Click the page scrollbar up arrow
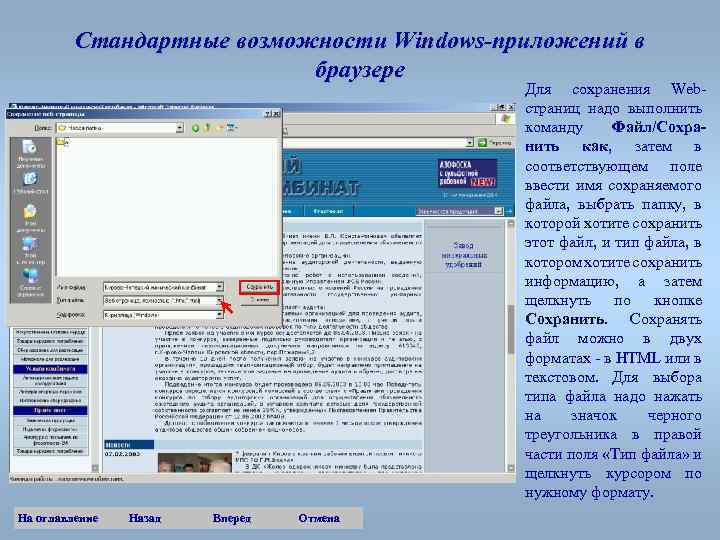Image resolution: width=720 pixels, height=540 pixels. (x=510, y=223)
